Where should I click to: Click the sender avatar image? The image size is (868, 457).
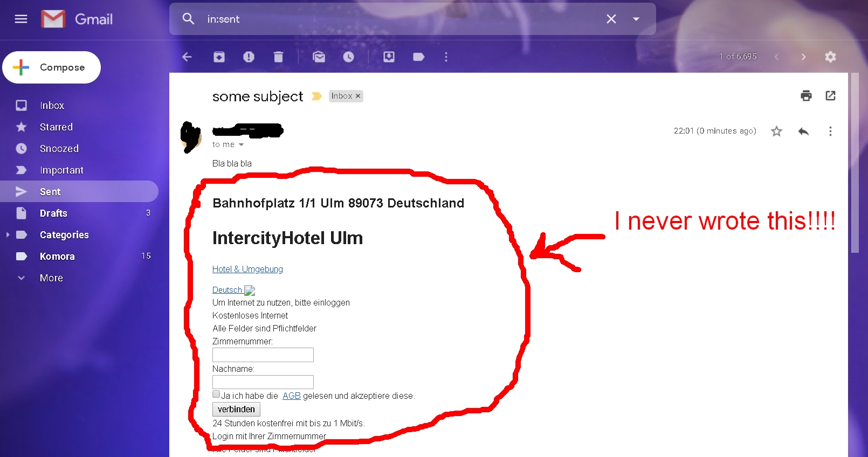(x=190, y=137)
